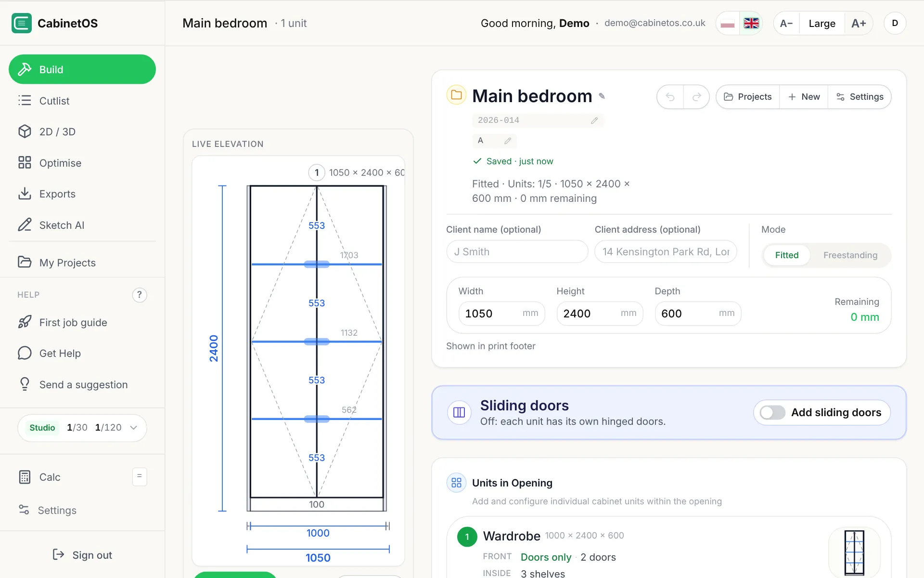
Task: Open Cutlist page
Action: coord(82,101)
